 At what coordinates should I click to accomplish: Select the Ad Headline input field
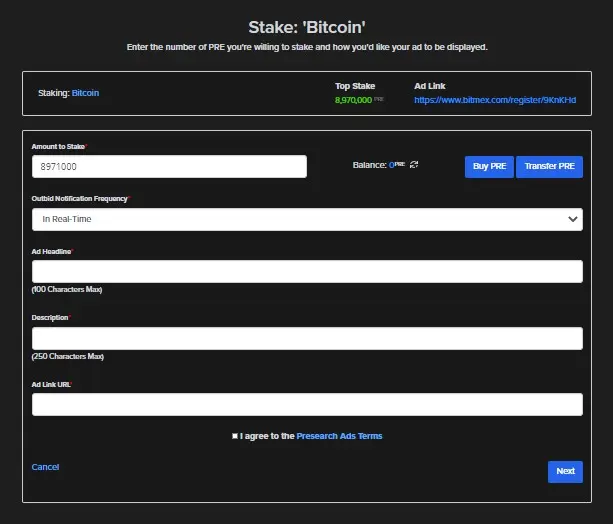point(307,271)
